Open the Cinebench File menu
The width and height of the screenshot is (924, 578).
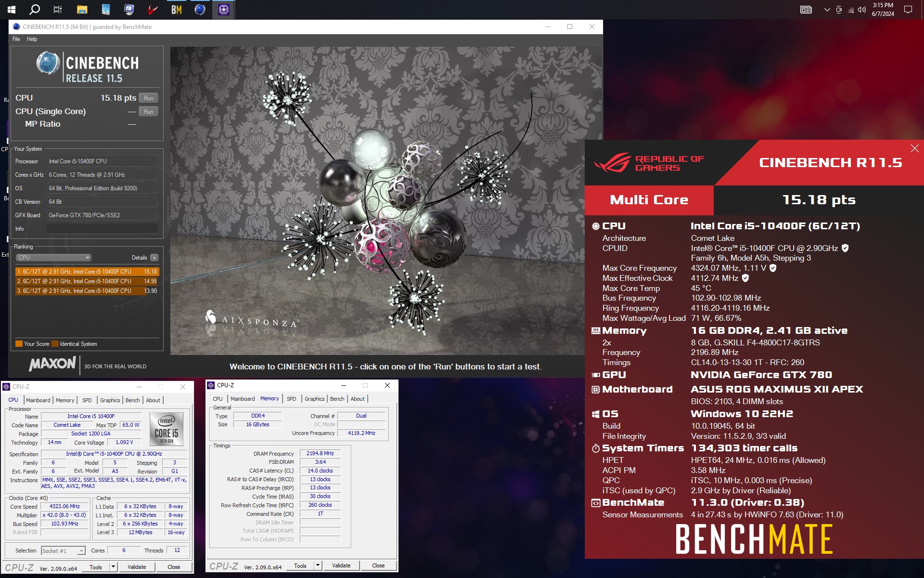tap(16, 39)
